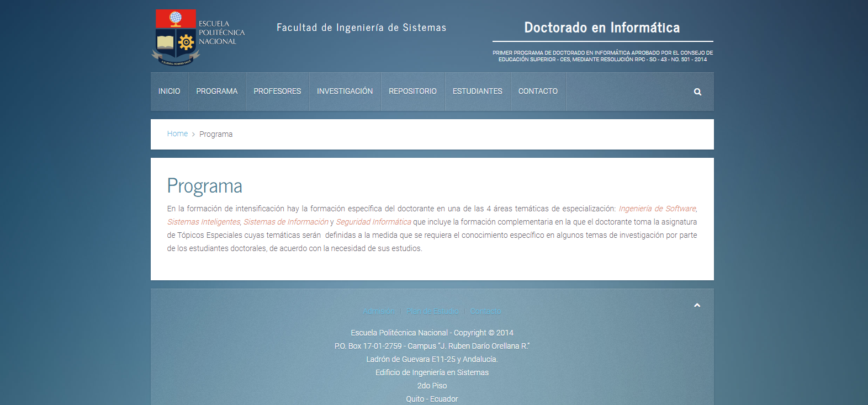
Task: Click the Seguridad Informática link
Action: tap(373, 222)
